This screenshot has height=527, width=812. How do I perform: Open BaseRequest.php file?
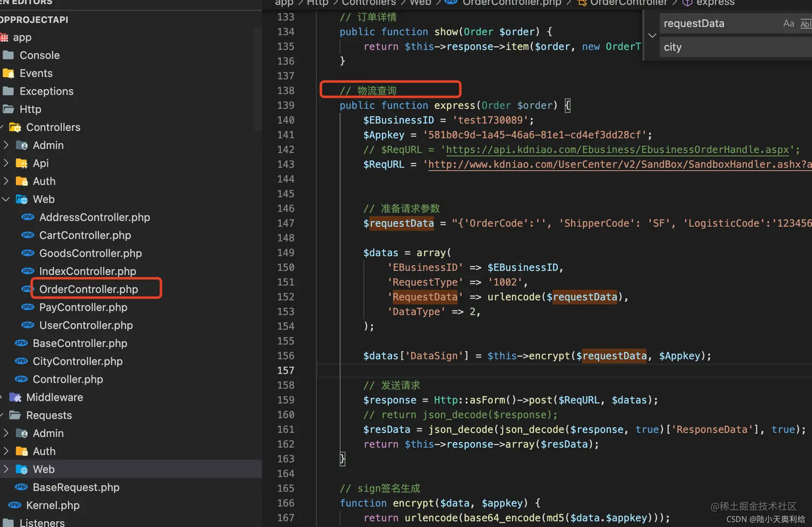click(76, 487)
